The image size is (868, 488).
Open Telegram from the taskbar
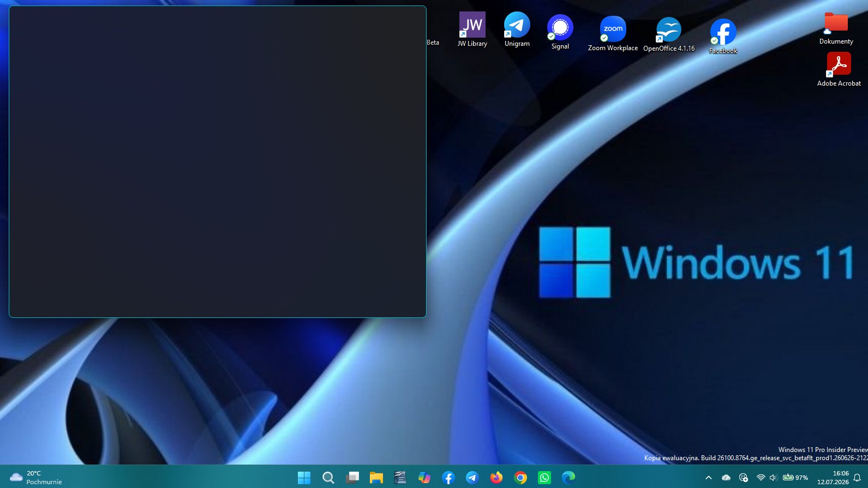pos(472,478)
